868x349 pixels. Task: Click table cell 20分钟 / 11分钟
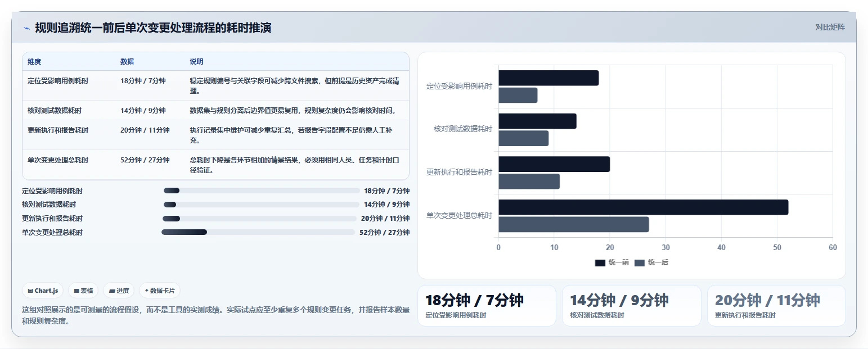point(145,130)
